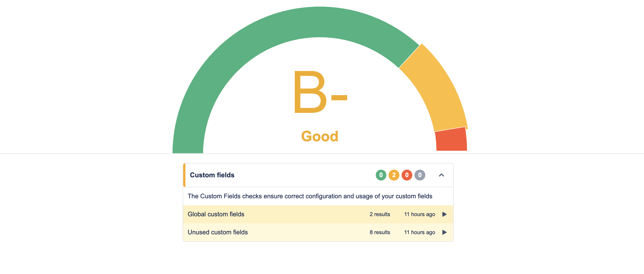This screenshot has width=644, height=274.
Task: Click the 2 results count
Action: pos(380,214)
